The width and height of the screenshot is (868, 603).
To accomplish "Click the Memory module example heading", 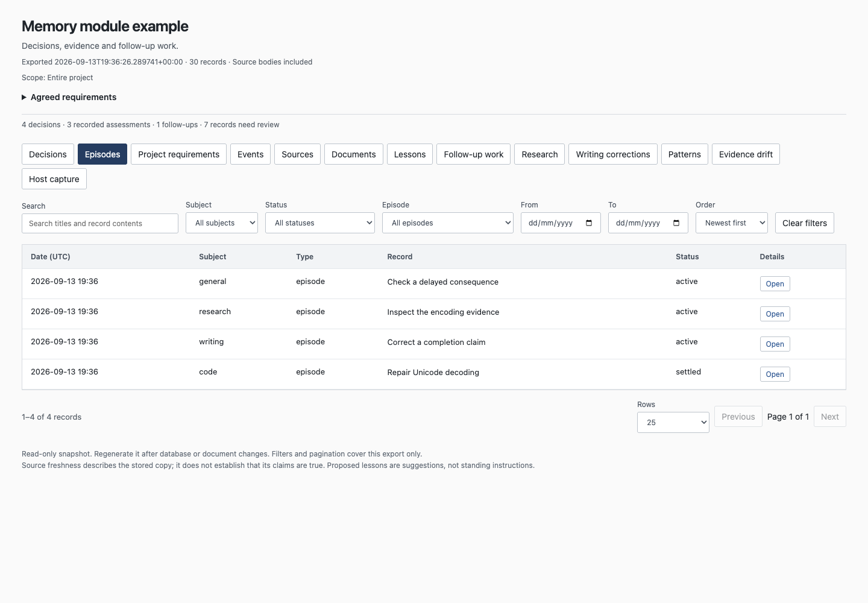I will [x=105, y=27].
